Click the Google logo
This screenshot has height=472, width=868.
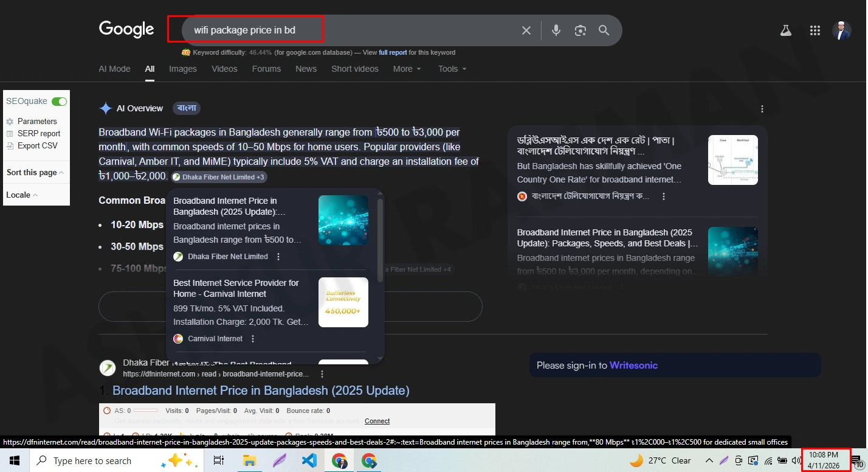126,29
